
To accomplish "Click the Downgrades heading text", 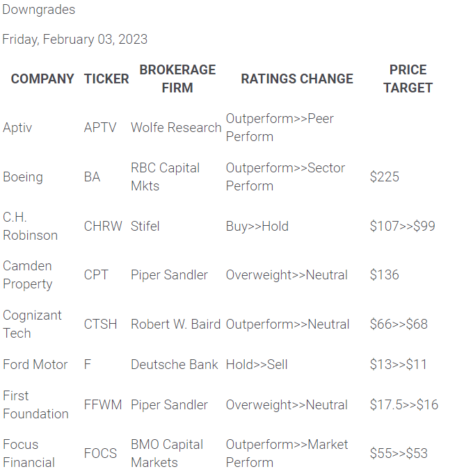I will pyautogui.click(x=38, y=10).
